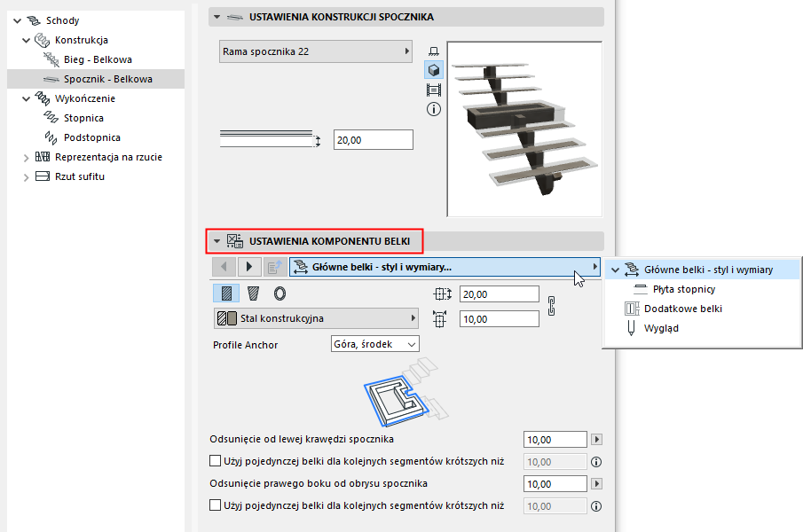Click Profile Anchor label
The width and height of the screenshot is (803, 532).
(245, 345)
